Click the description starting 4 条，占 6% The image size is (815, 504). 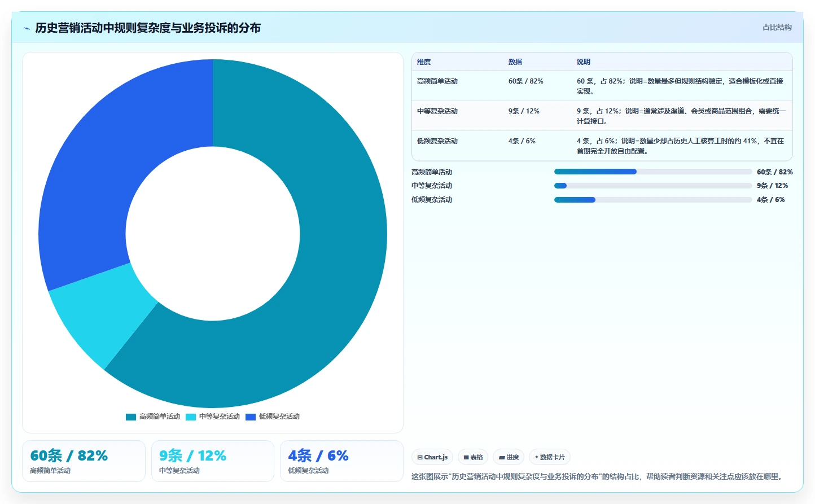[680, 146]
